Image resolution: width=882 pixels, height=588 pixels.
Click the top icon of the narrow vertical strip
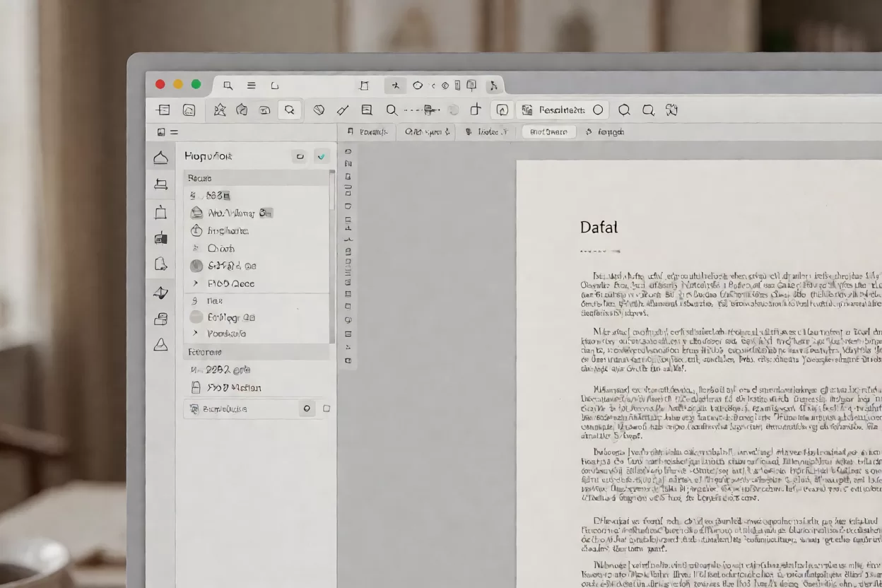pos(348,151)
